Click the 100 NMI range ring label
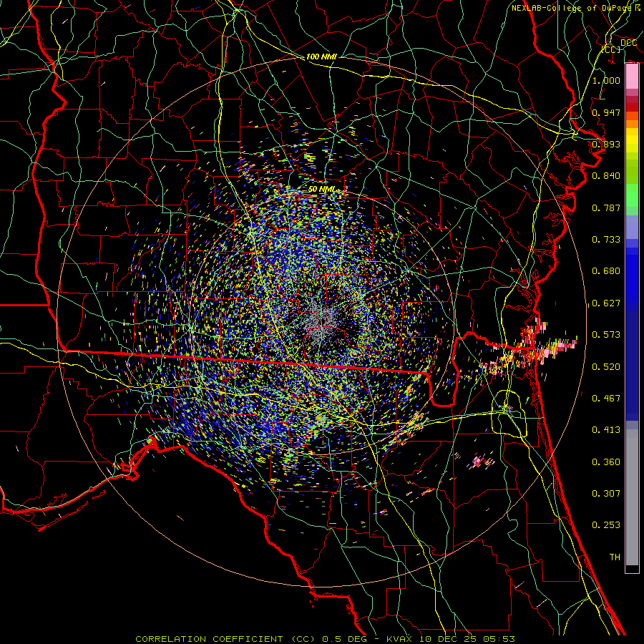644x644 pixels. coord(321,57)
